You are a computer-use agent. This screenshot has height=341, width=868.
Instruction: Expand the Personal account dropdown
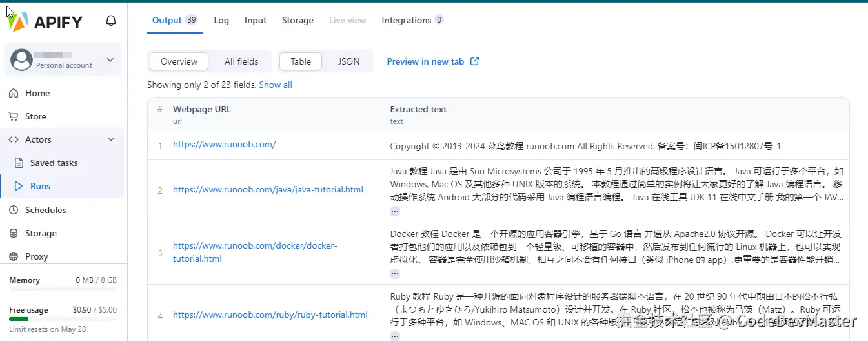point(110,60)
